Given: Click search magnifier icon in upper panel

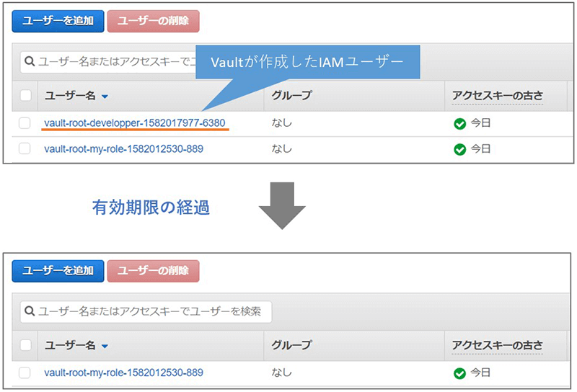Looking at the screenshot, I should [30, 61].
